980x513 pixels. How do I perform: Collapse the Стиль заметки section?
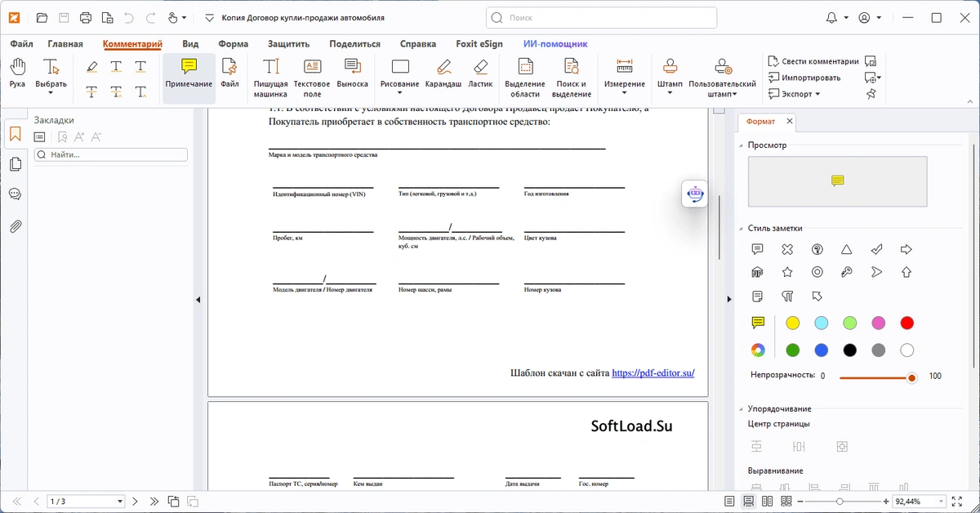(742, 228)
